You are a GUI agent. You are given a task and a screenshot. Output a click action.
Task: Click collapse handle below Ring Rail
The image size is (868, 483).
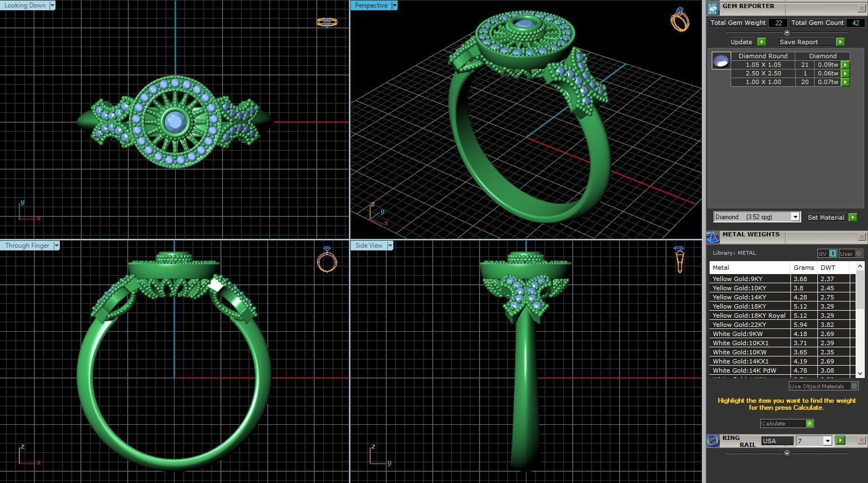click(x=787, y=453)
